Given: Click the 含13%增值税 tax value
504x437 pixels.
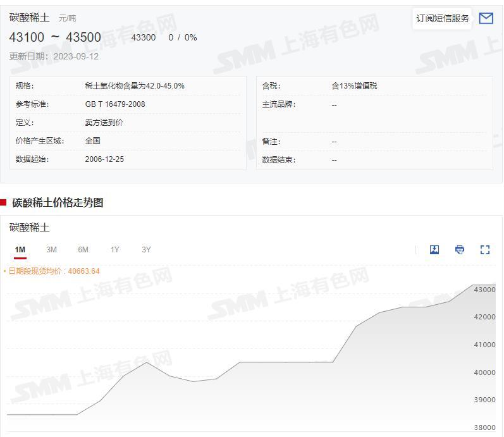Looking at the screenshot, I should (x=354, y=86).
